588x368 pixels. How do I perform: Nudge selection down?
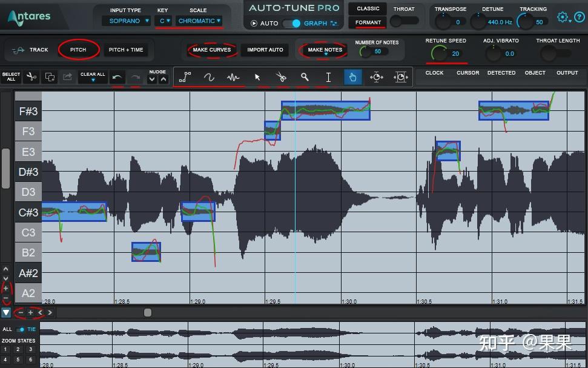[152, 79]
